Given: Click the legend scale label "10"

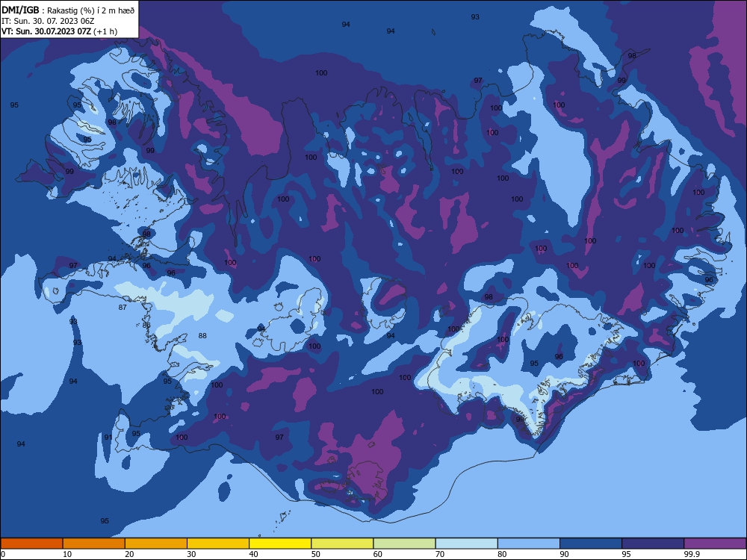Looking at the screenshot, I should point(67,554).
